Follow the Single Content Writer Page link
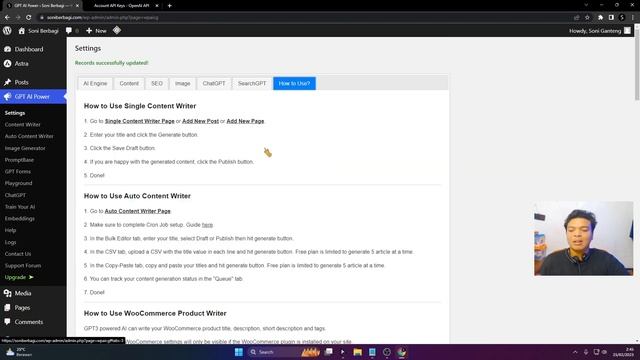This screenshot has height=360, width=640. click(140, 121)
